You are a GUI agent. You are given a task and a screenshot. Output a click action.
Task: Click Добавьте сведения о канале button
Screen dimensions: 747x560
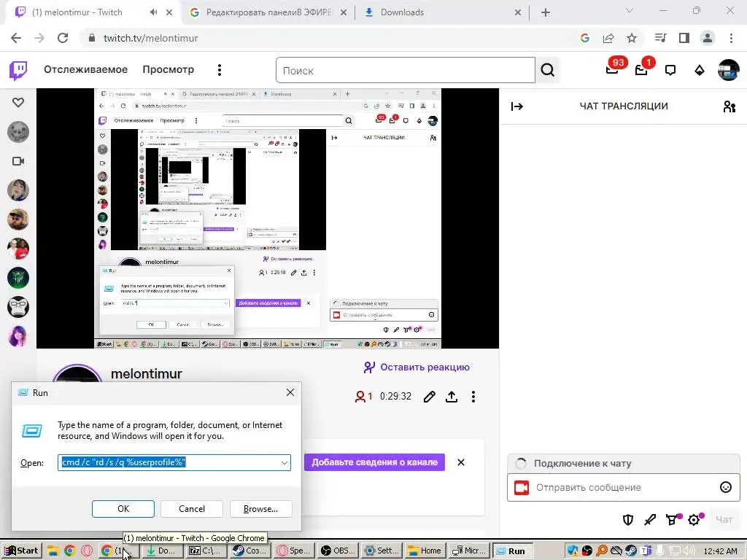[x=374, y=462]
